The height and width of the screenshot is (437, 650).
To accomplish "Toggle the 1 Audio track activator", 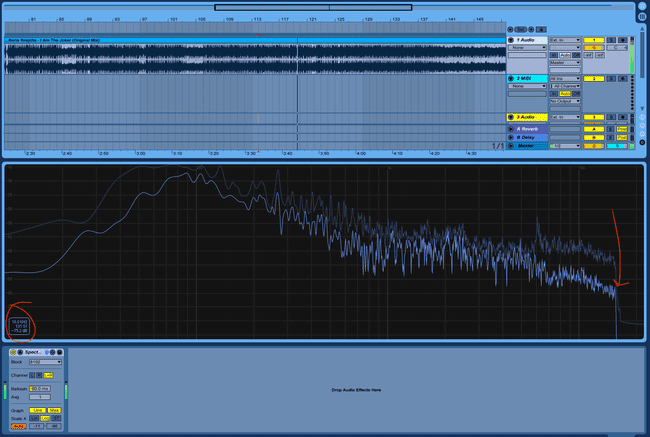I will pos(594,40).
